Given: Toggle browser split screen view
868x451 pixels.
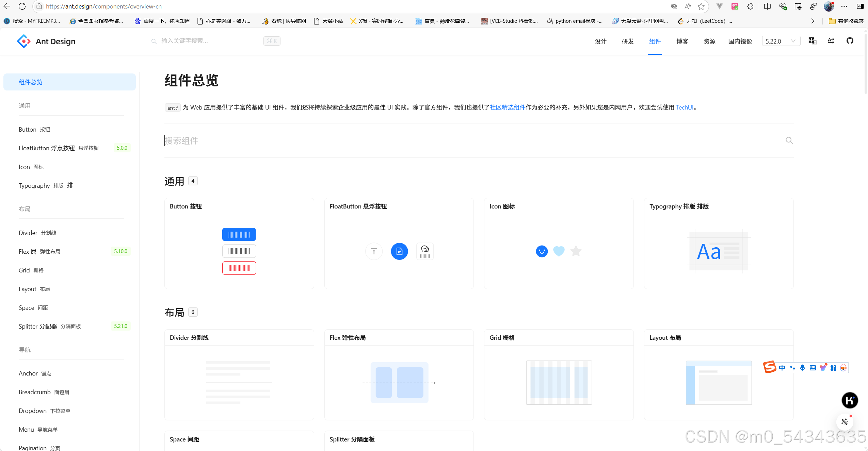Looking at the screenshot, I should (x=767, y=6).
